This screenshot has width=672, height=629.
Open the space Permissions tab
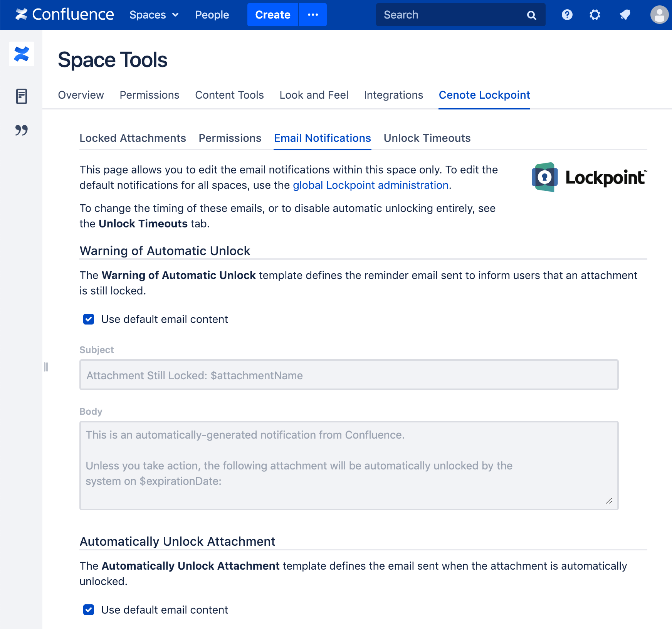coord(150,95)
